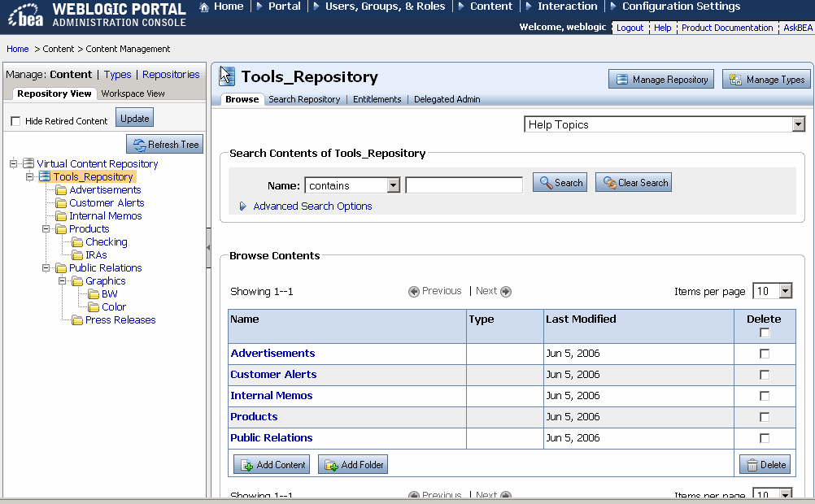815x504 pixels.
Task: Click the Update button
Action: (135, 118)
